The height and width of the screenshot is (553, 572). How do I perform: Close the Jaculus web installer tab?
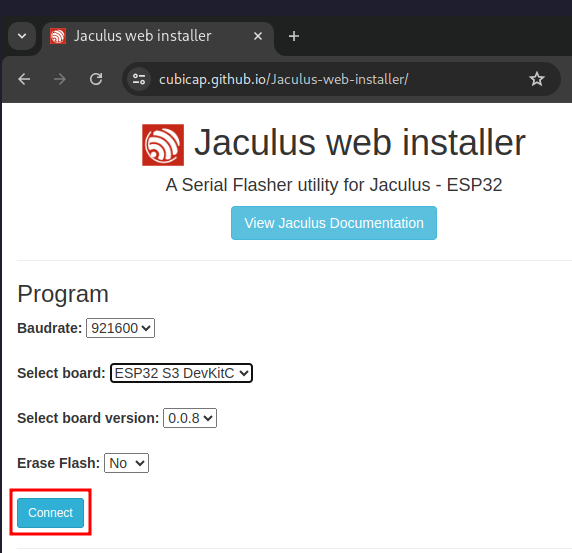pos(258,36)
